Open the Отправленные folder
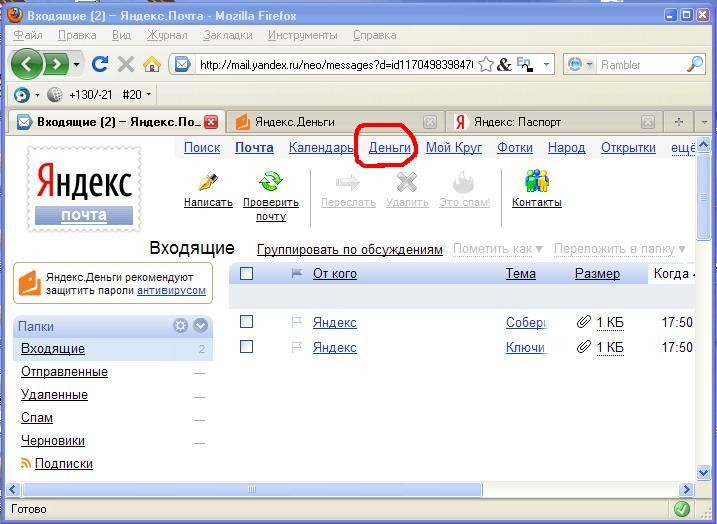717x524 pixels. point(64,372)
